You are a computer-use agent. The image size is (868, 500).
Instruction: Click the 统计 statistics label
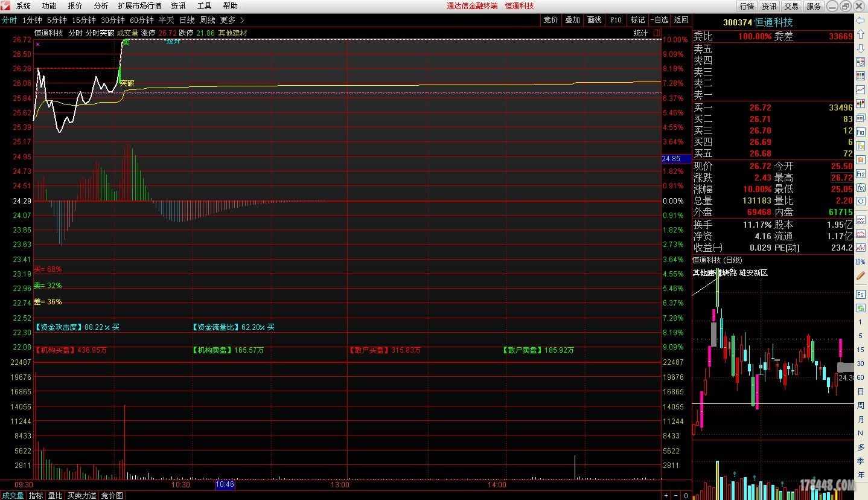pos(640,33)
